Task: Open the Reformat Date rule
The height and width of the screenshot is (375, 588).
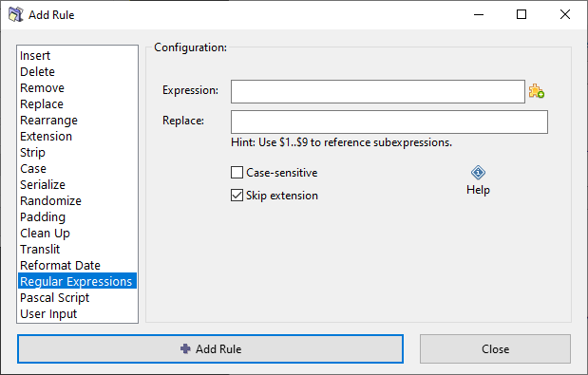Action: (77, 265)
